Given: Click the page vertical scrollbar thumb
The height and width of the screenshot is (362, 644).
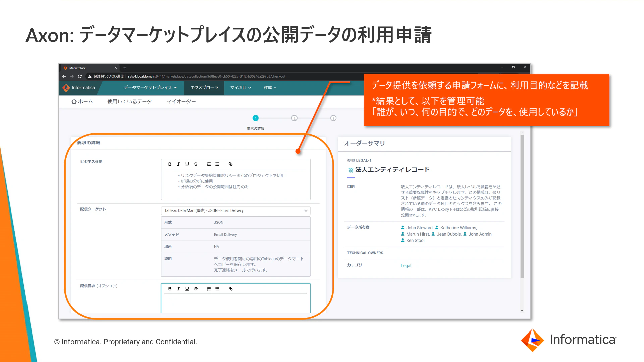Looking at the screenshot, I should [522, 206].
